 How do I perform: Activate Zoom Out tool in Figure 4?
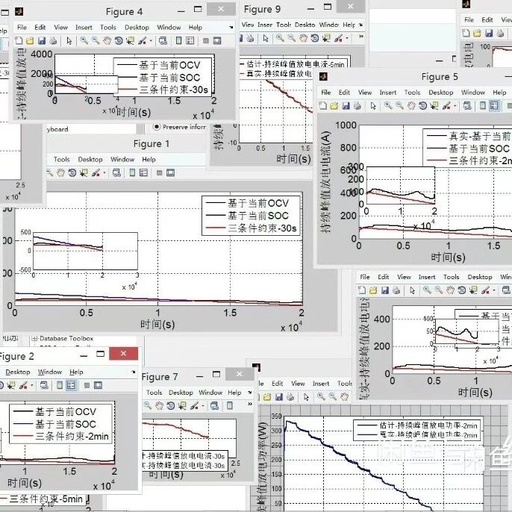(96, 41)
